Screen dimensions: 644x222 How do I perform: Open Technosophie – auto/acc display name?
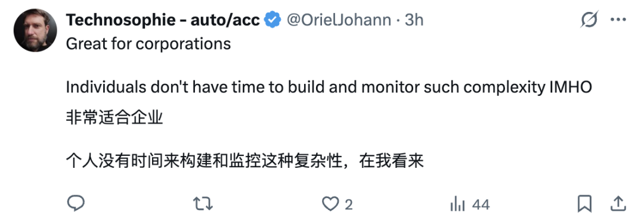point(163,20)
